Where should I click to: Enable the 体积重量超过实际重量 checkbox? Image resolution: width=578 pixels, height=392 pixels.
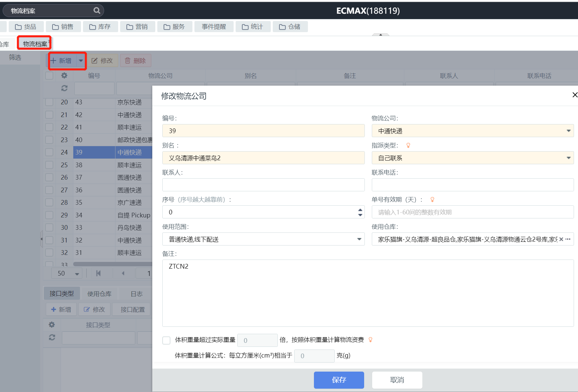point(166,340)
